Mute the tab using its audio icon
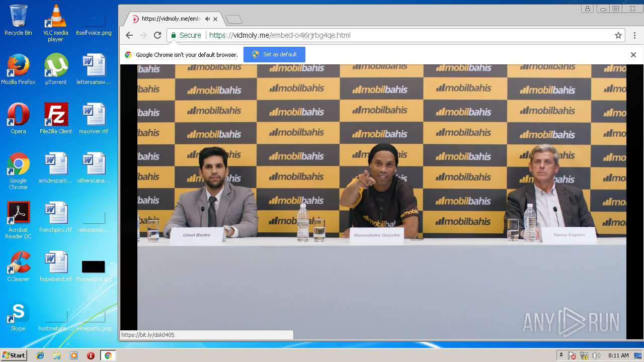 pyautogui.click(x=207, y=19)
